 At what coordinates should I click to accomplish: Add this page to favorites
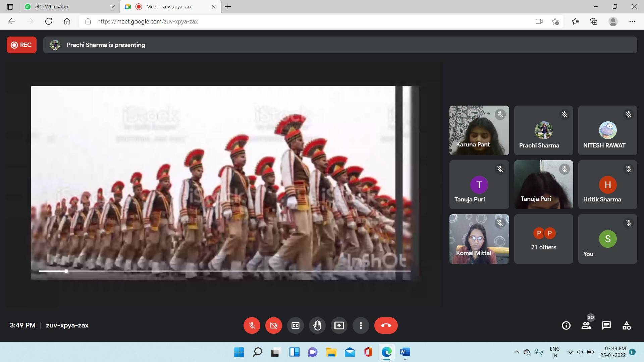(555, 21)
